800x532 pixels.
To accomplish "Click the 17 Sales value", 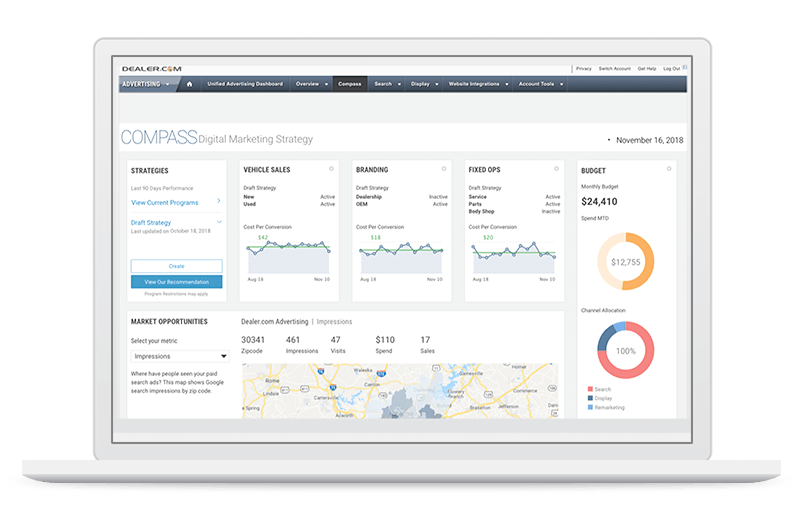I will click(425, 340).
